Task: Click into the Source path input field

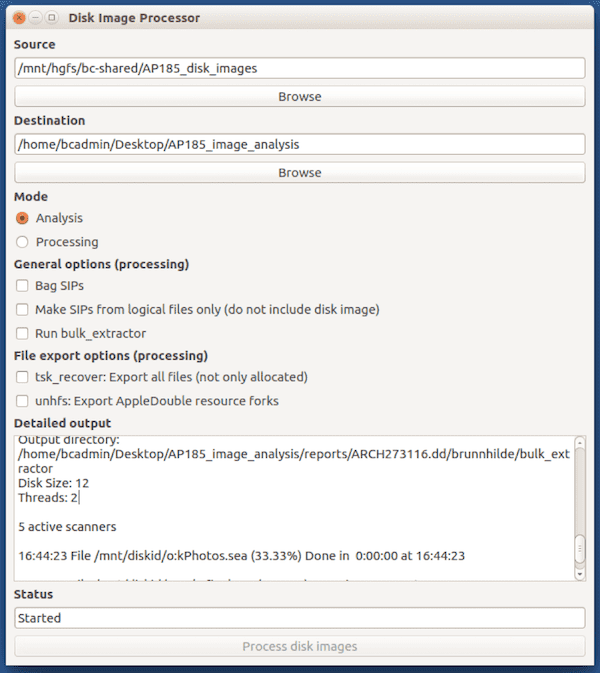Action: [300, 68]
